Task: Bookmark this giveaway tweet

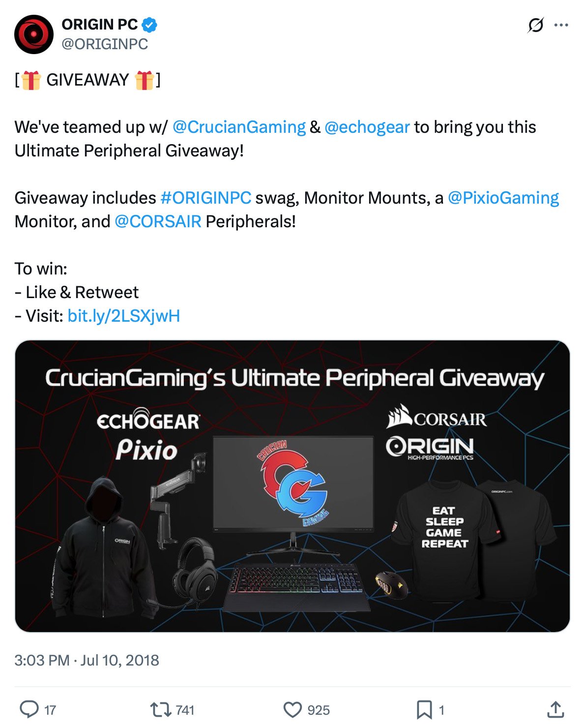Action: 424,710
